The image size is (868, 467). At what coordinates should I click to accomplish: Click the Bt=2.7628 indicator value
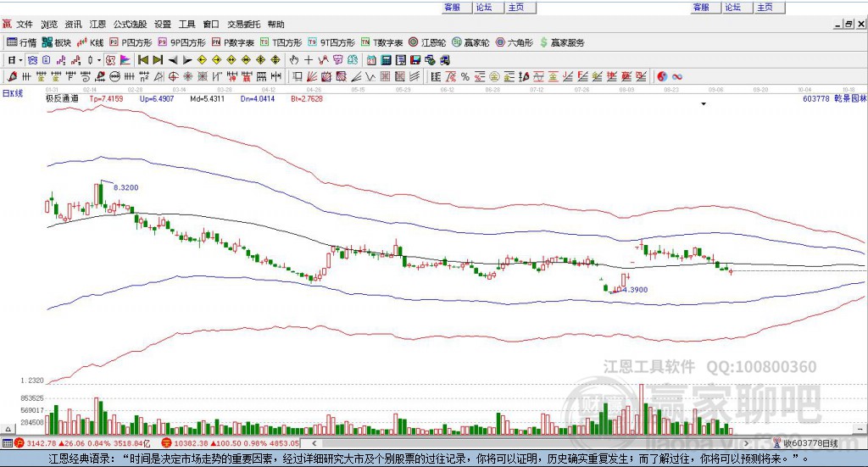click(307, 98)
